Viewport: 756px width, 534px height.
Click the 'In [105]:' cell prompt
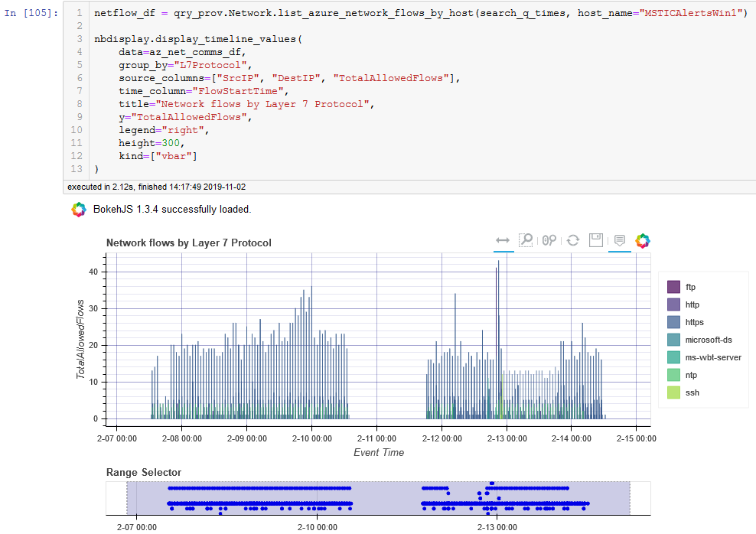click(31, 13)
